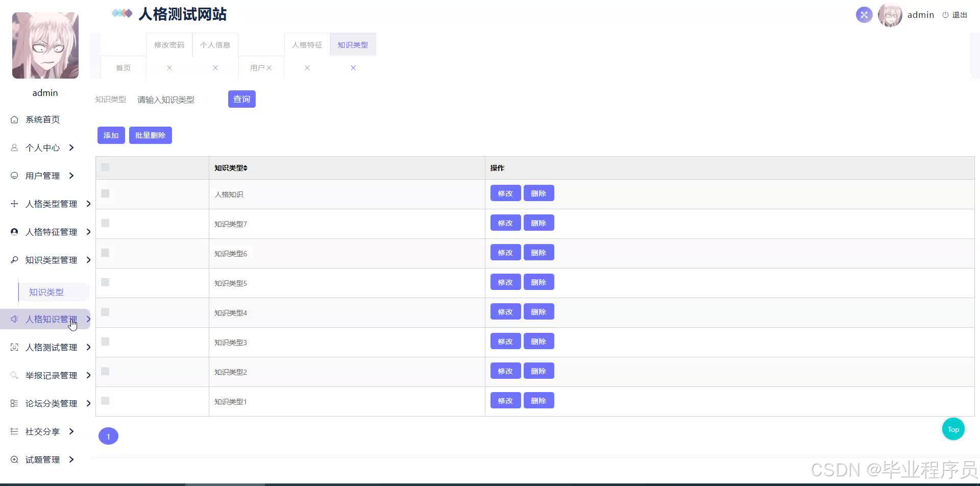The width and height of the screenshot is (980, 486).
Task: Open the 系统首页 menu item
Action: (43, 119)
